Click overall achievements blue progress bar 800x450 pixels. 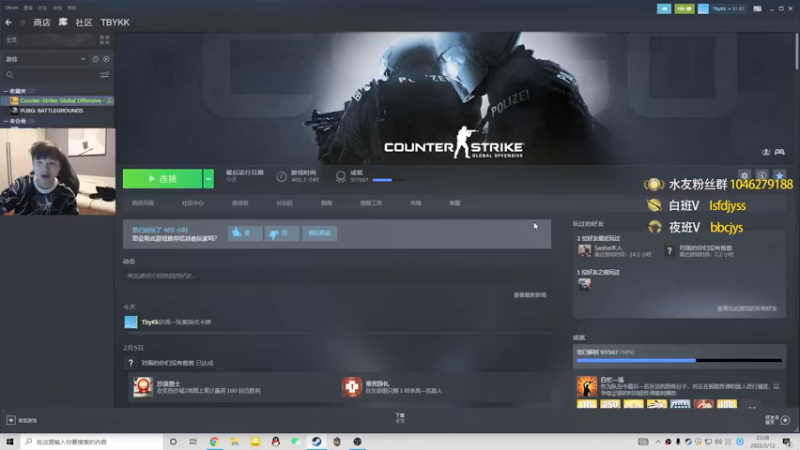(679, 361)
